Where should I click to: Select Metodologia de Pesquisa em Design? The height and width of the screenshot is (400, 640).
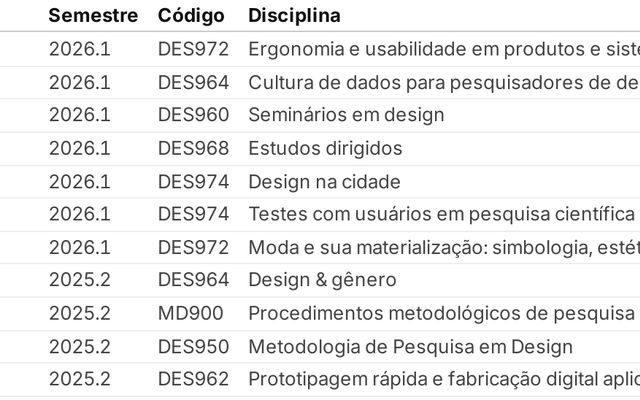tap(410, 347)
